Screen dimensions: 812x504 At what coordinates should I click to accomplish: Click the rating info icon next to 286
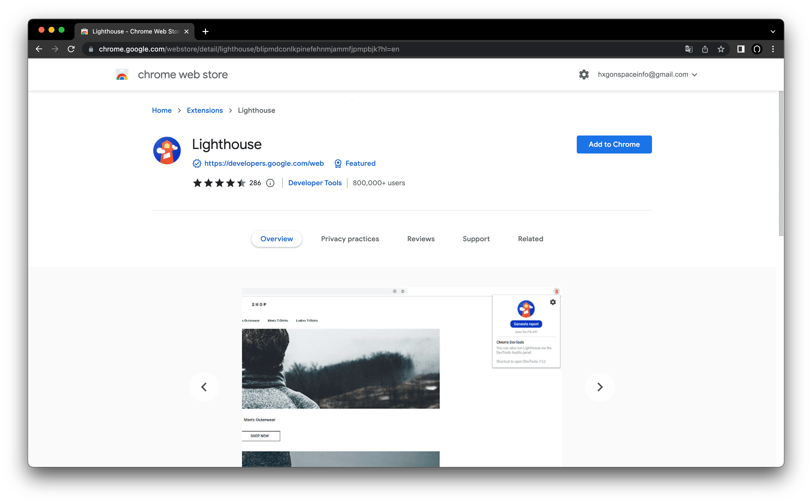click(270, 183)
